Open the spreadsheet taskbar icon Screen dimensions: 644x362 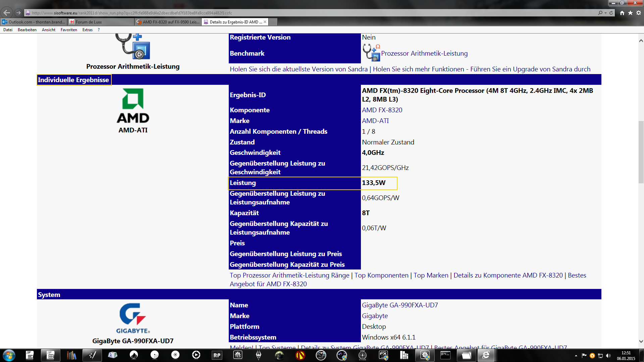pyautogui.click(x=51, y=355)
